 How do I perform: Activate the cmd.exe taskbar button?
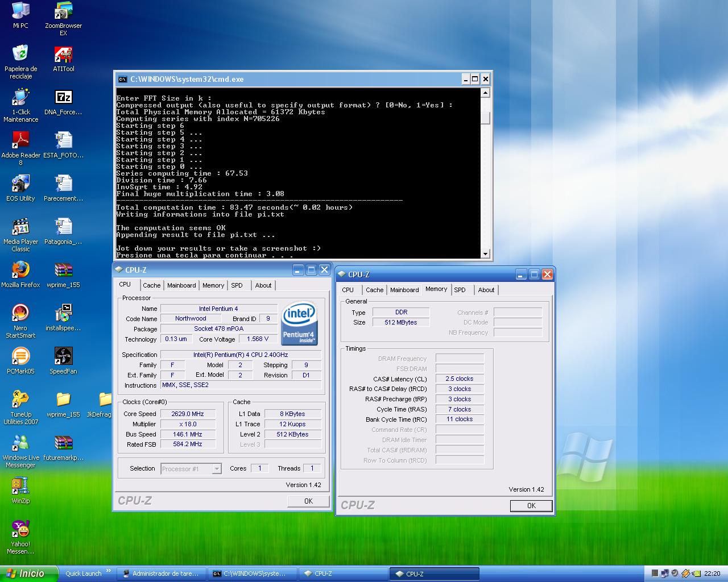254,573
